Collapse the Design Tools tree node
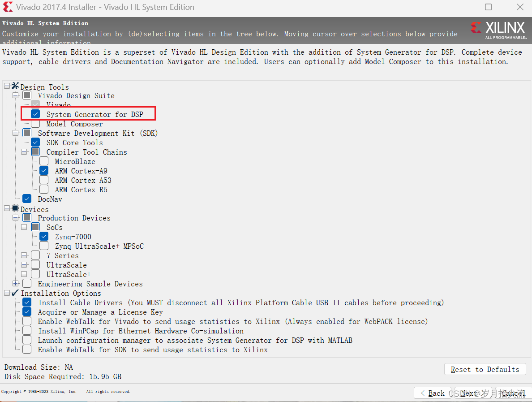The width and height of the screenshot is (532, 402). (x=7, y=86)
